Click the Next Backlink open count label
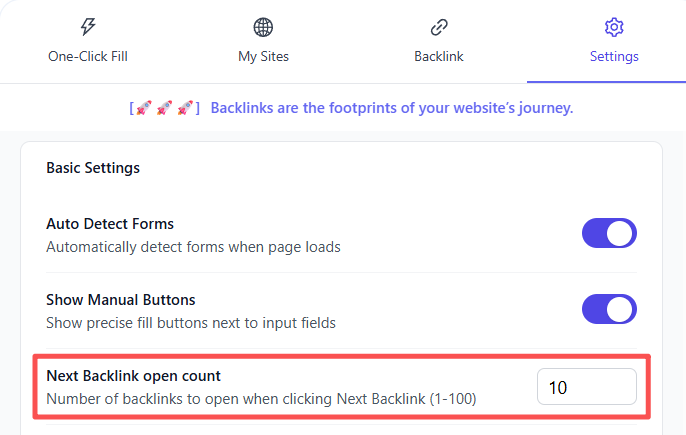The height and width of the screenshot is (435, 686). 133,376
